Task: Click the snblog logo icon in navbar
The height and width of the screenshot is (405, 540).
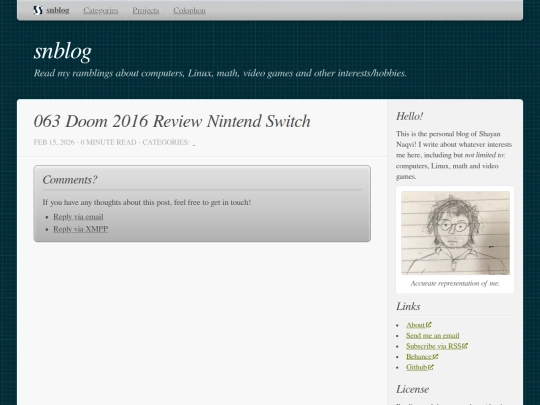Action: pyautogui.click(x=38, y=10)
